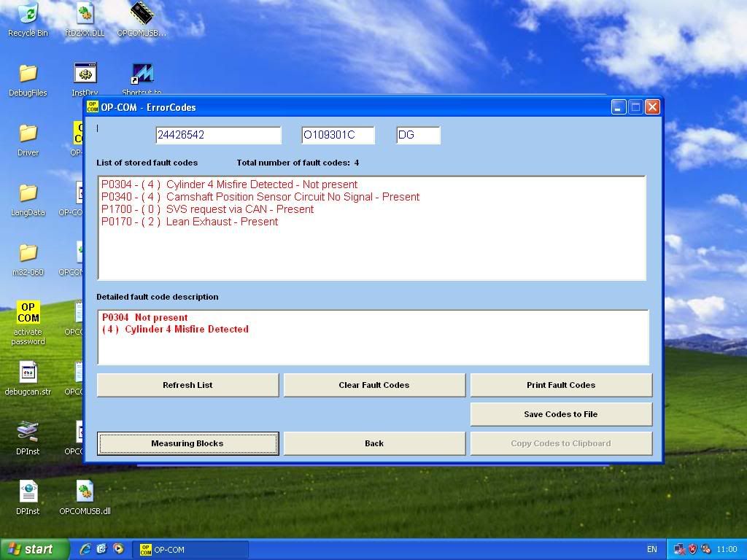Click the OP-COM taskbar button
Viewport: 747px width, 560px height.
192,550
